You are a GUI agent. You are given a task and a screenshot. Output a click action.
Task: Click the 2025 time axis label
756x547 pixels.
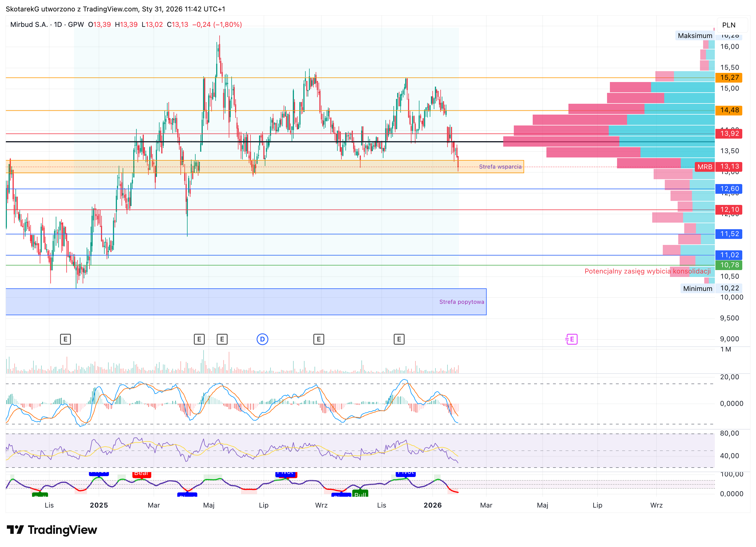[x=99, y=505]
